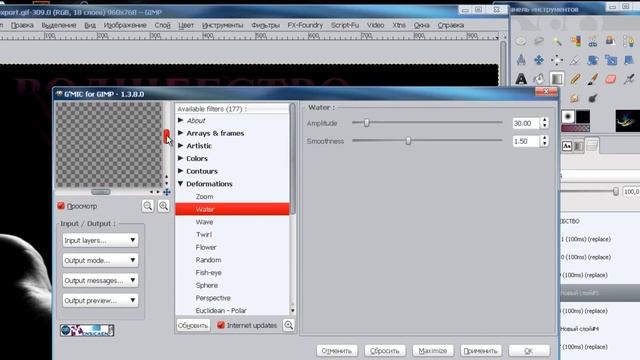Select the Crop knife tool
The height and width of the screenshot is (360, 640).
(x=575, y=60)
